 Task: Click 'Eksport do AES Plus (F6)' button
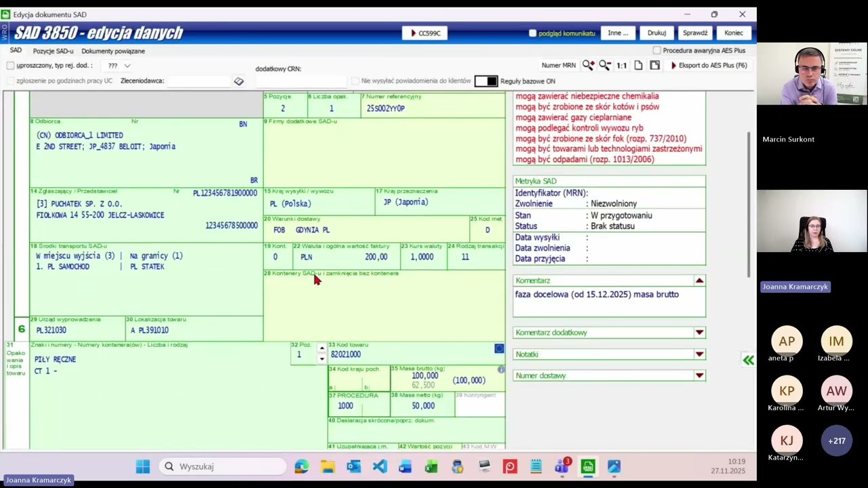(x=709, y=66)
